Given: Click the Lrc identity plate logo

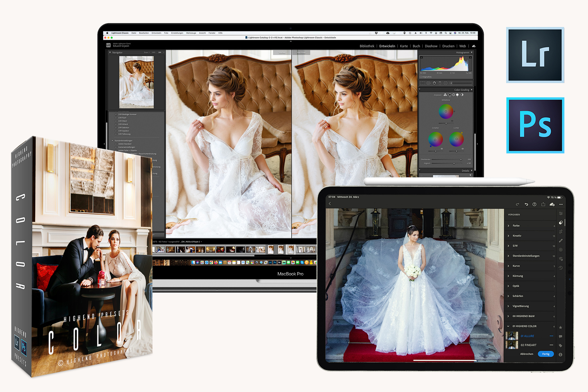Looking at the screenshot, I should point(108,45).
